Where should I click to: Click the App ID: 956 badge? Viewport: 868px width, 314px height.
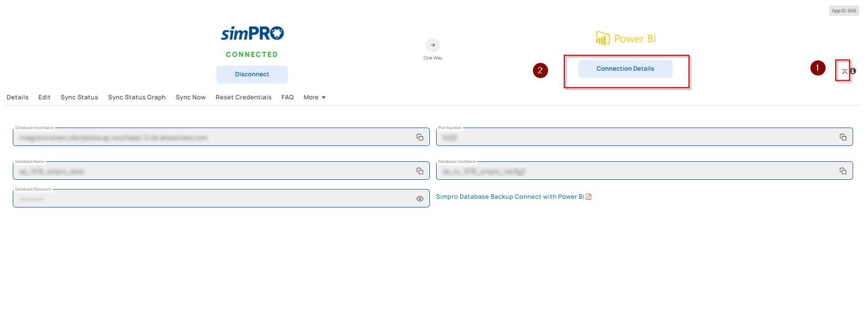tap(844, 11)
